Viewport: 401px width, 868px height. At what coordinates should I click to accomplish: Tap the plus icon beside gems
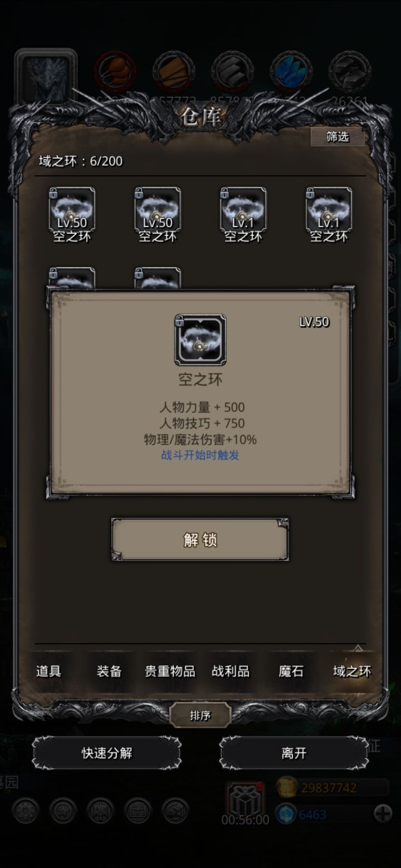[x=383, y=814]
